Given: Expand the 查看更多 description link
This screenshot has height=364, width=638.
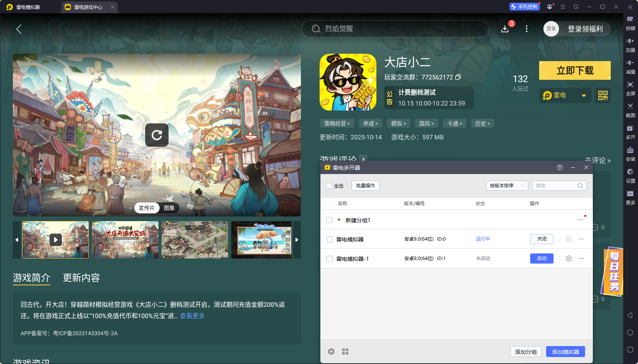Looking at the screenshot, I should pyautogui.click(x=192, y=316).
